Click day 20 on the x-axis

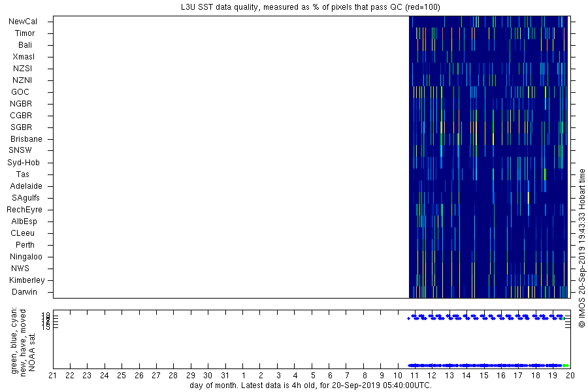[x=570, y=376]
